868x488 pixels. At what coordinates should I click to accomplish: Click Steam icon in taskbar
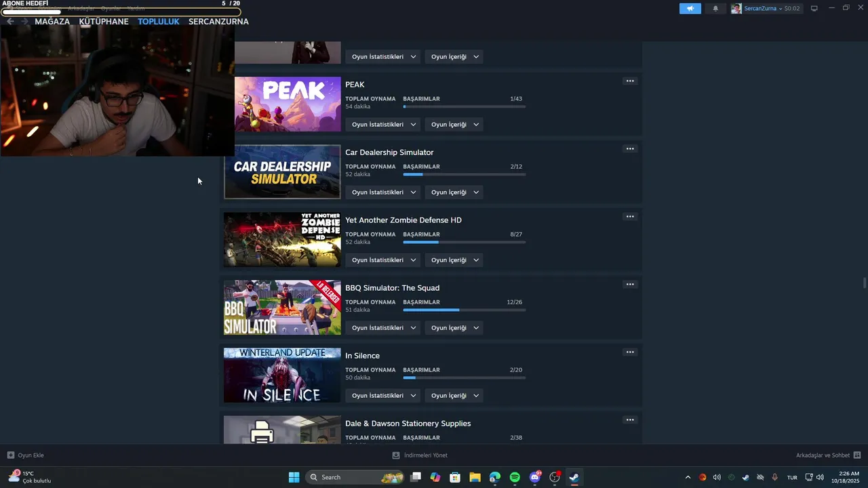[x=574, y=477]
